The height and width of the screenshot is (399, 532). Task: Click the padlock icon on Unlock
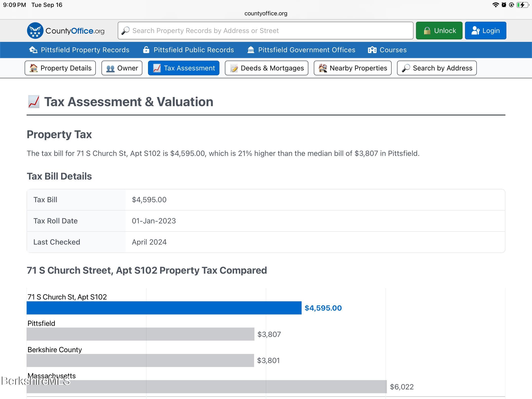[427, 31]
